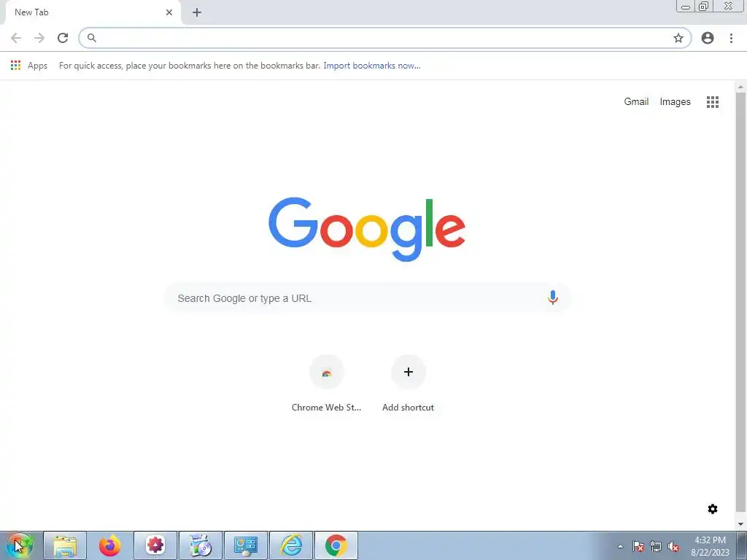The image size is (747, 560).
Task: Click inside the address bar
Action: pyautogui.click(x=385, y=38)
